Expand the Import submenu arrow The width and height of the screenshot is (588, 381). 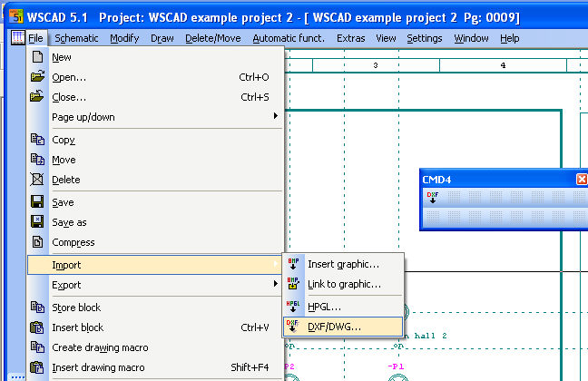point(276,264)
